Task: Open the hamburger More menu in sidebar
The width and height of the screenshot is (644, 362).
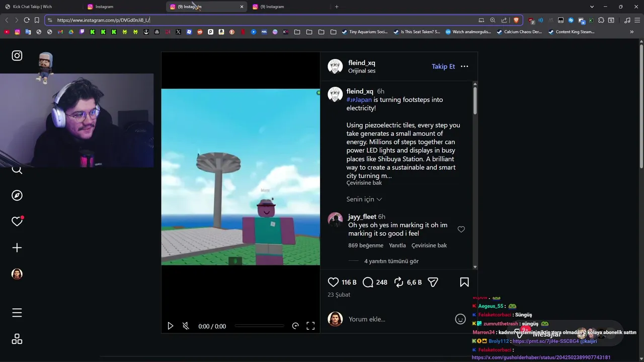Action: (17, 313)
